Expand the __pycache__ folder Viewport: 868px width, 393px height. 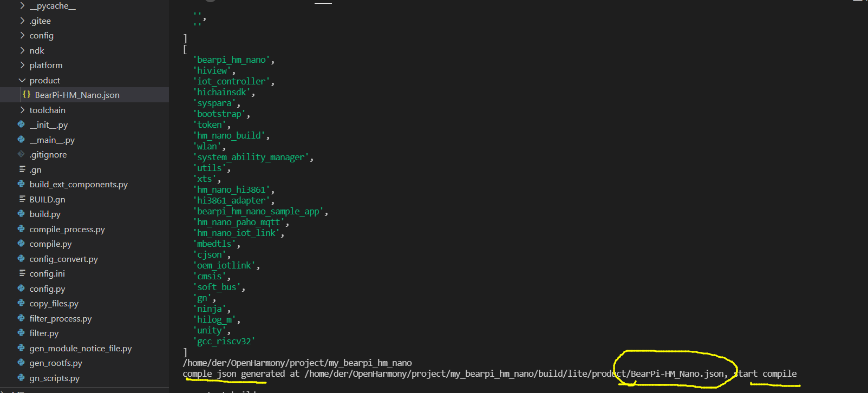pyautogui.click(x=22, y=6)
